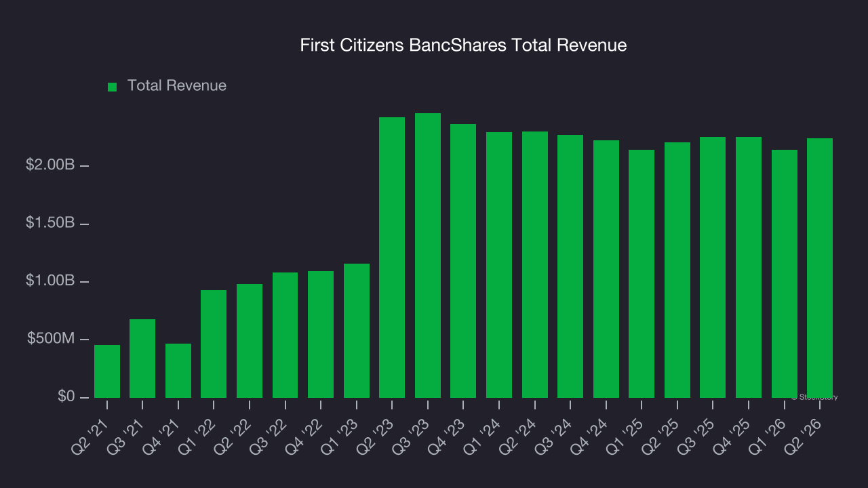Select the Q1 '24 revenue bar
Screen dimensions: 868x488
pos(499,265)
